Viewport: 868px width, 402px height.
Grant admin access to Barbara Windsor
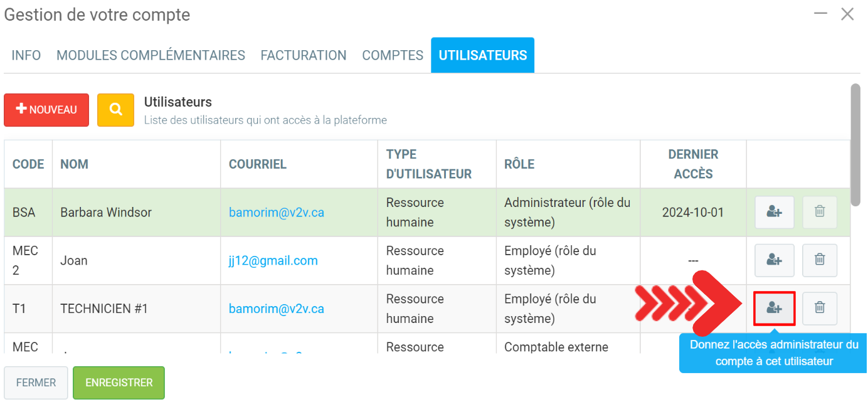774,213
